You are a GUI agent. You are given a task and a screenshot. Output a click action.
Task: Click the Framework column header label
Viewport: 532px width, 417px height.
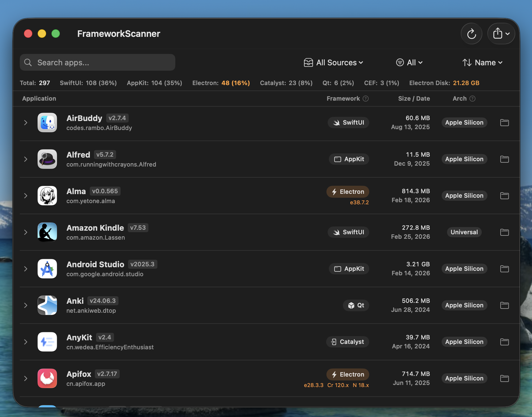click(x=343, y=99)
